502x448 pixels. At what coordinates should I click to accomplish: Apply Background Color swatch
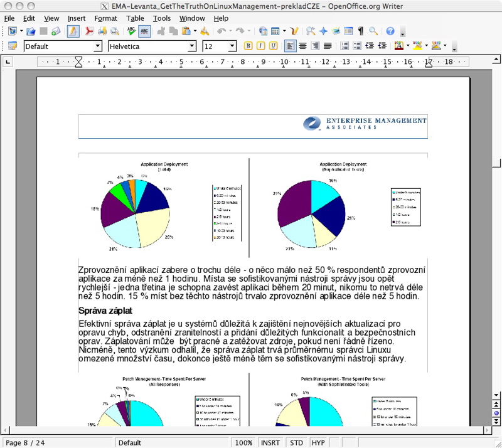tap(436, 46)
